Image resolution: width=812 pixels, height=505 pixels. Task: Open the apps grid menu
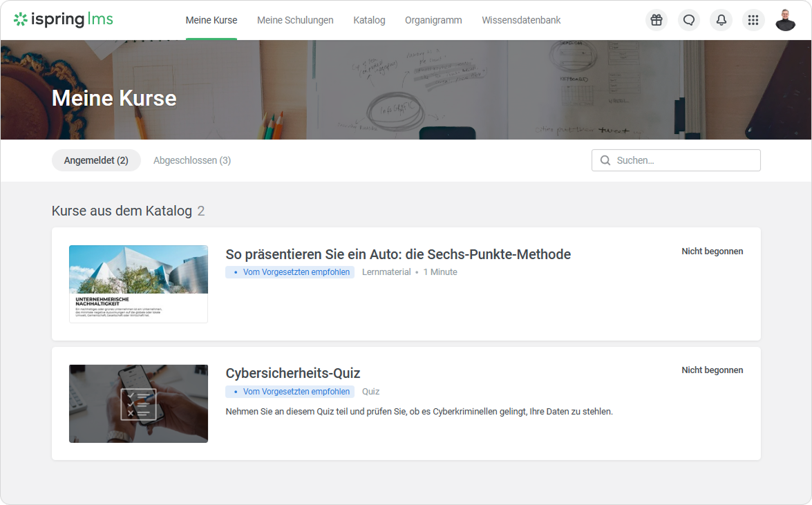tap(753, 20)
